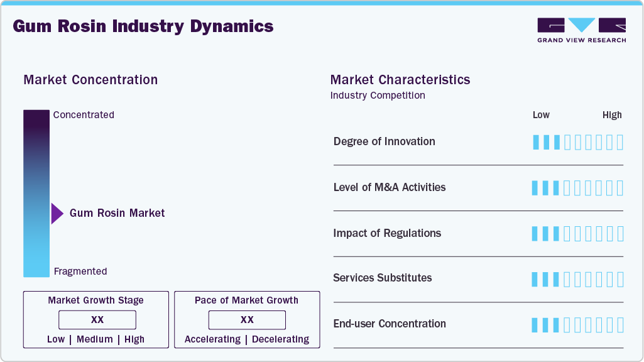
Task: Select High under Market Growth Stage
Action: 134,339
